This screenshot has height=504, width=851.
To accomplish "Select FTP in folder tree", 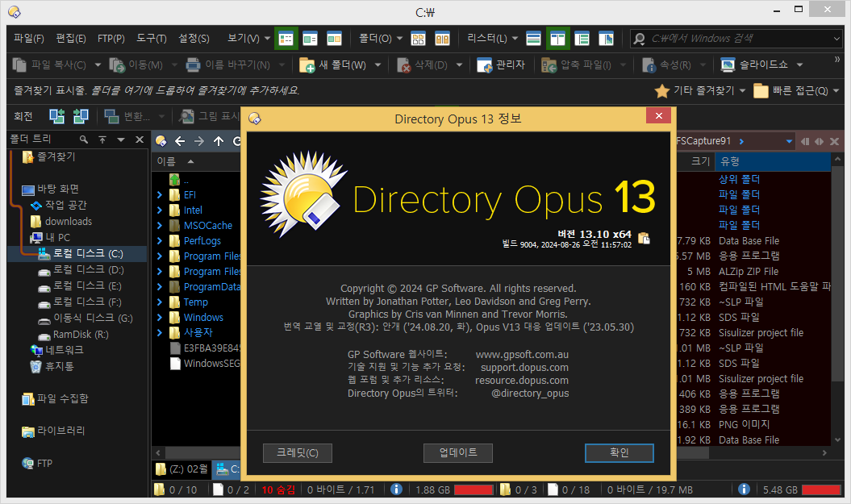I will coord(44,464).
